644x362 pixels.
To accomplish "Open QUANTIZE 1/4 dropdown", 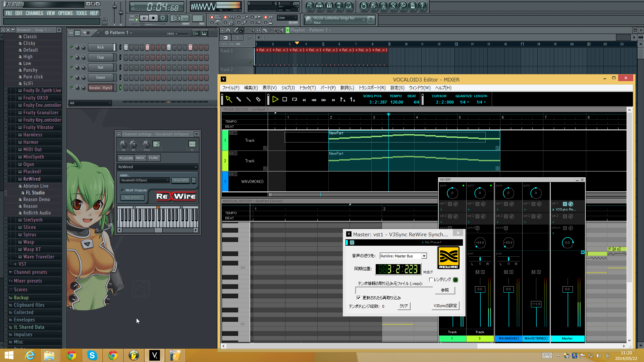I will tap(465, 102).
